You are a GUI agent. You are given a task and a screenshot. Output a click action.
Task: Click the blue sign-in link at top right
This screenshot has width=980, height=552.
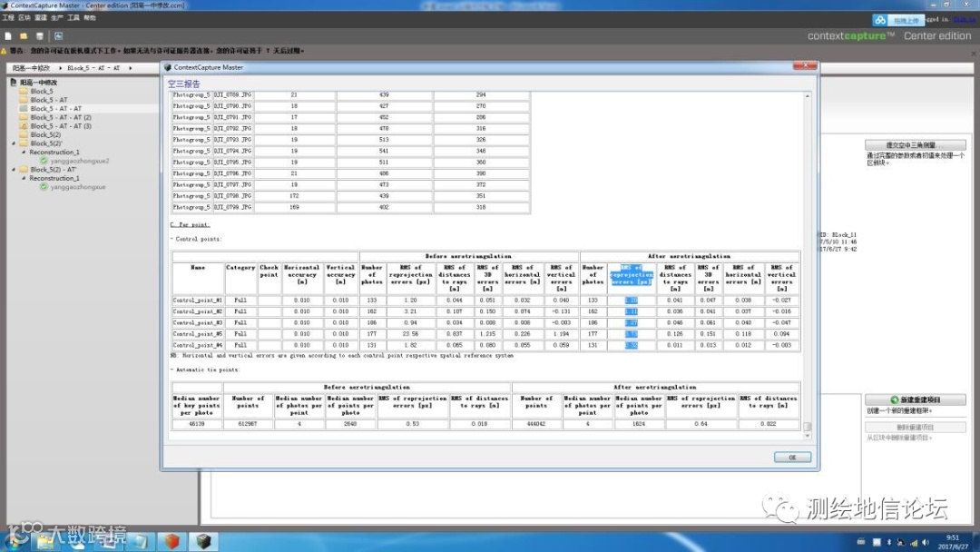[x=965, y=20]
